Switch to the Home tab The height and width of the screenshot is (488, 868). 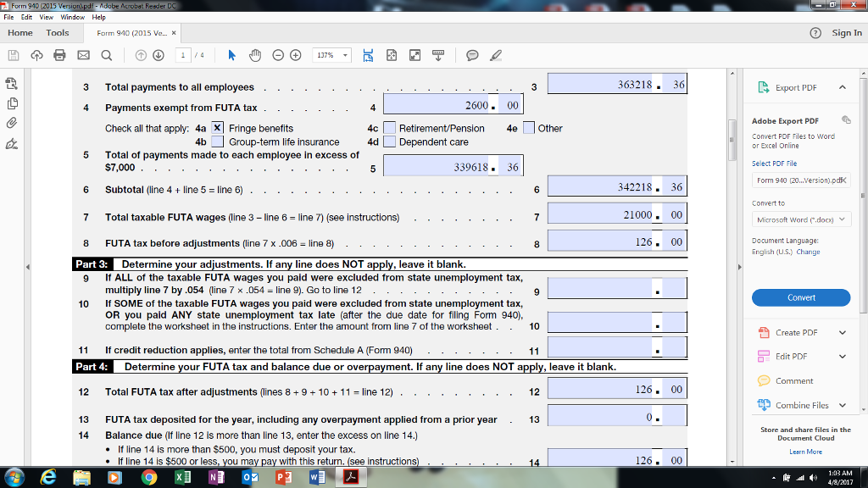20,33
